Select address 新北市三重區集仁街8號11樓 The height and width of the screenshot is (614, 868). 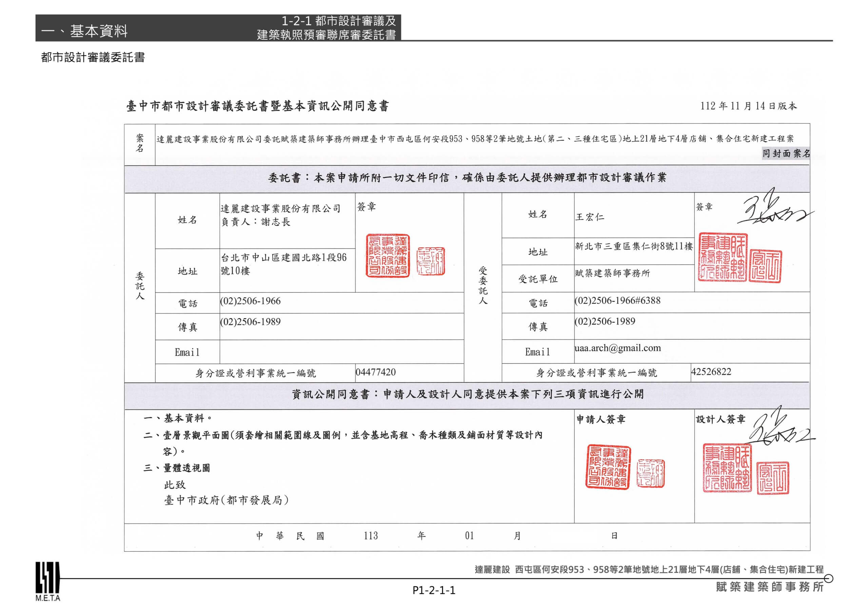tap(634, 246)
